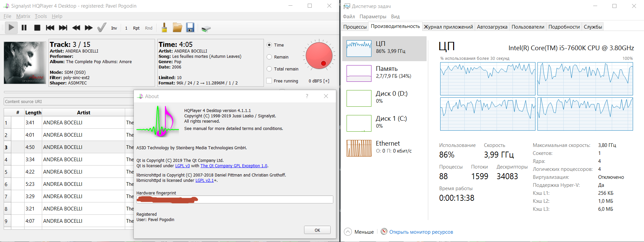Select playlist row 1 with length 3:41
Image resolution: width=644 pixels, height=242 pixels.
(x=69, y=122)
